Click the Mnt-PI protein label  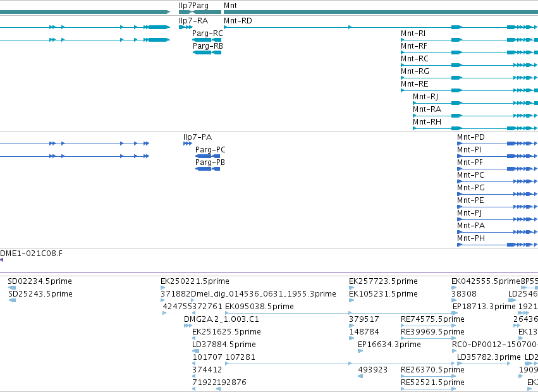tap(469, 150)
